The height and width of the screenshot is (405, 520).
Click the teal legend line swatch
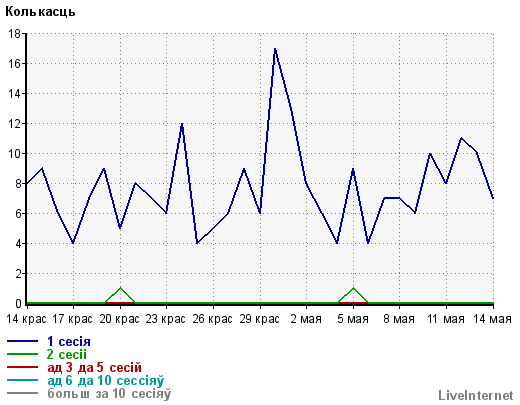click(22, 380)
